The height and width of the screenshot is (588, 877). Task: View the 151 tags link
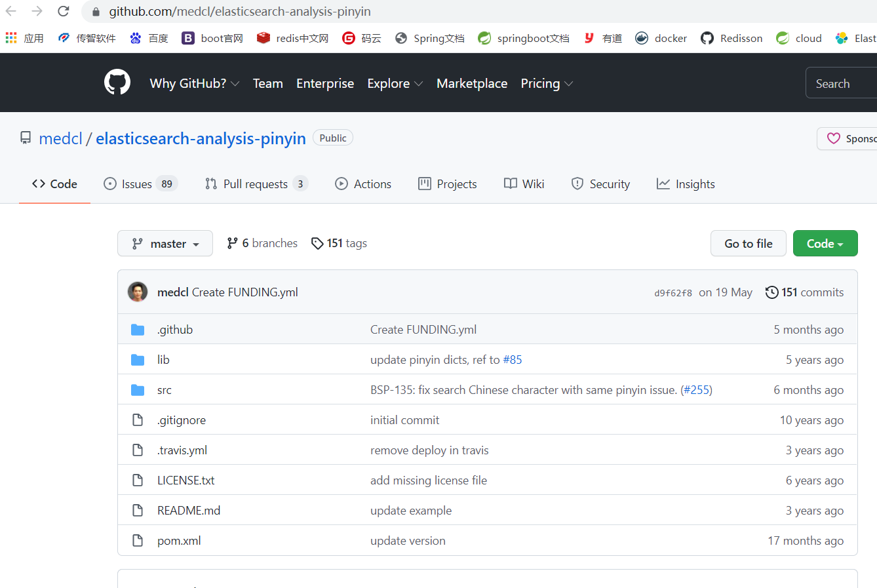click(339, 243)
